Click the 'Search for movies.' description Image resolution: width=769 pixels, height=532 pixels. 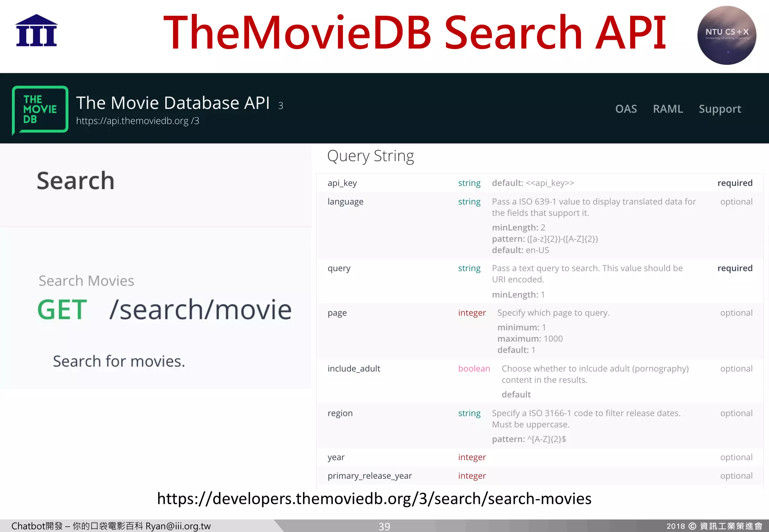click(119, 361)
